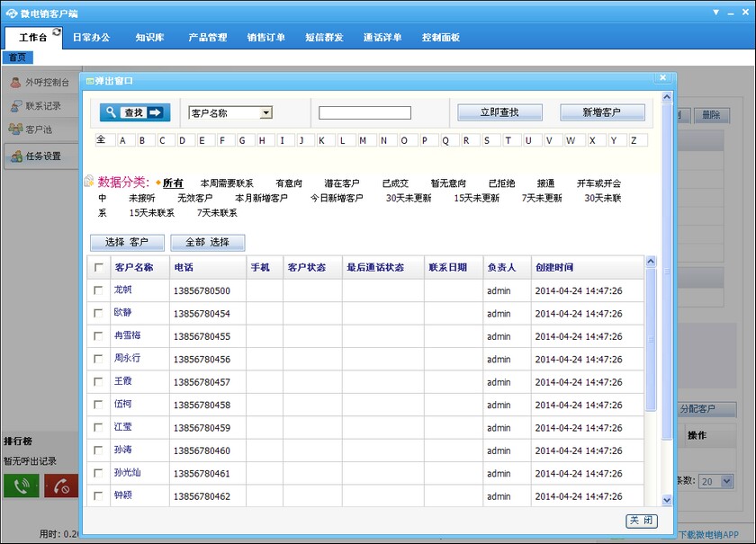Click the search keyword input field
This screenshot has width=756, height=544.
(x=365, y=112)
